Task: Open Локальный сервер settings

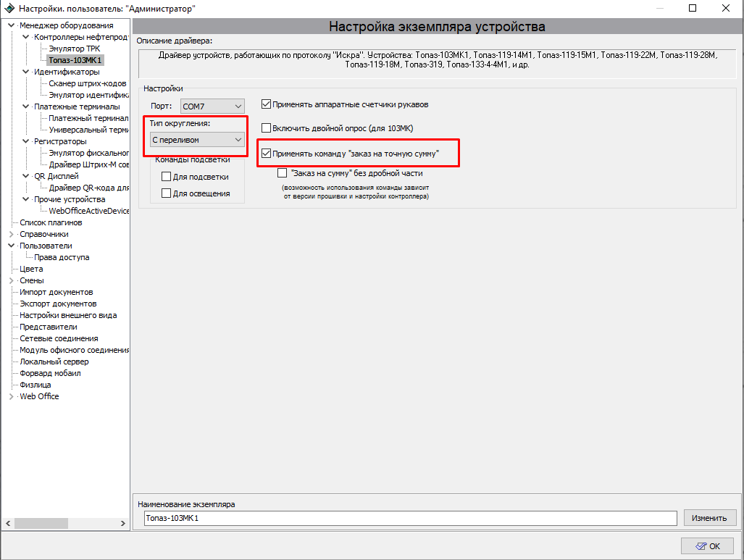Action: pos(54,362)
